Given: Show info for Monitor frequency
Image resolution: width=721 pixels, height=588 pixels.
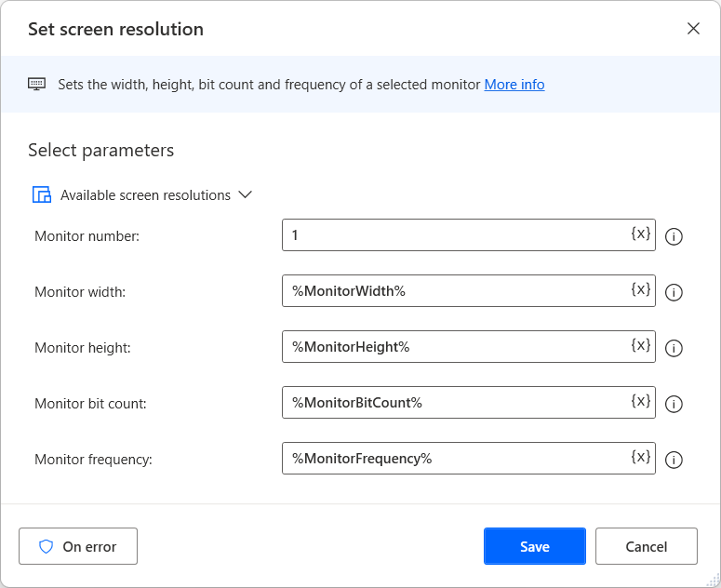Looking at the screenshot, I should pos(674,460).
